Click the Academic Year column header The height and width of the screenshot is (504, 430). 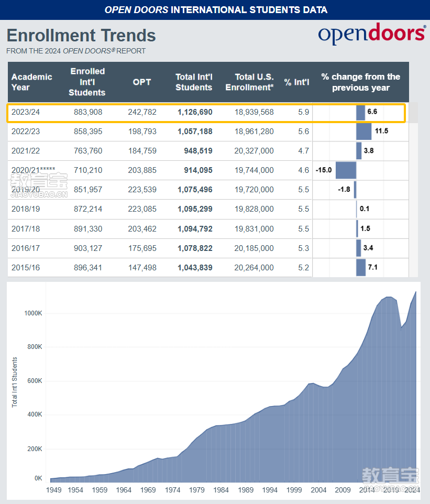click(31, 82)
